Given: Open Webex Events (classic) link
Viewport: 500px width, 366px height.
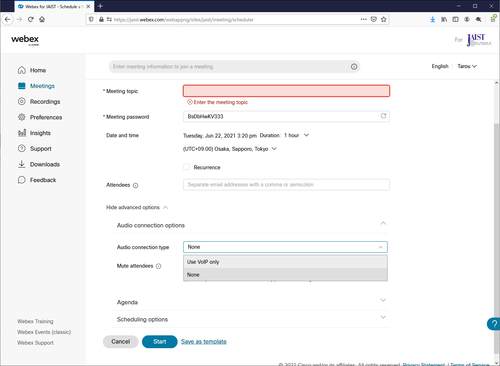Looking at the screenshot, I should [44, 332].
